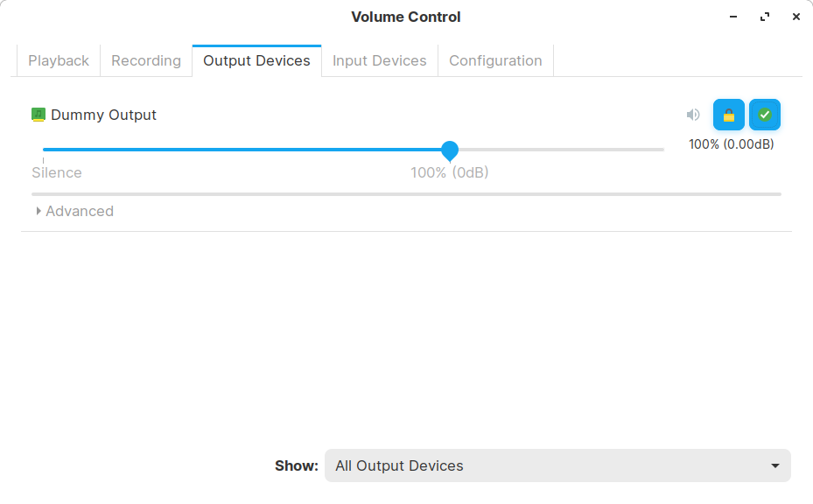Click the 100% (0.00dB) volume readout
The height and width of the screenshot is (504, 813).
[731, 144]
